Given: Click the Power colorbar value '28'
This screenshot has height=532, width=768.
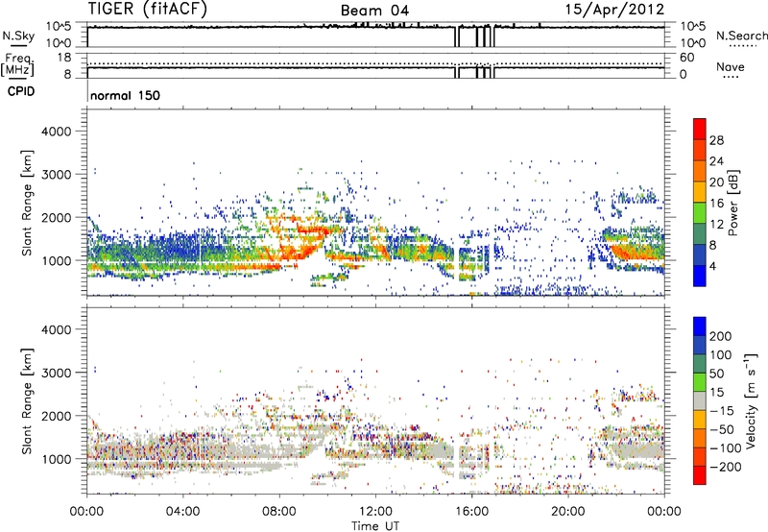Looking at the screenshot, I should (x=716, y=140).
